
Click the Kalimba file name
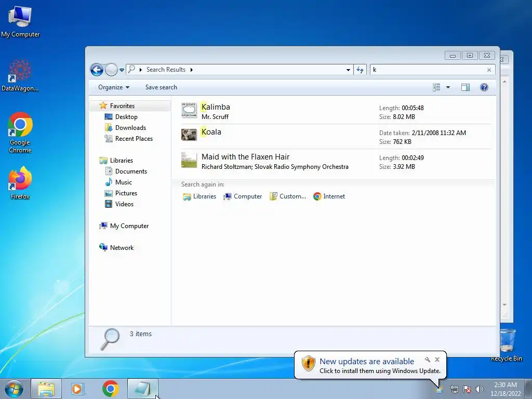click(216, 107)
